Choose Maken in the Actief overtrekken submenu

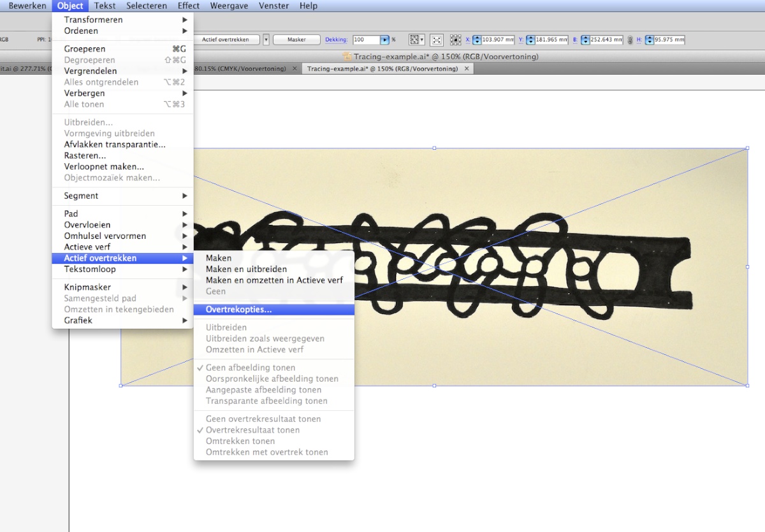[273, 258]
